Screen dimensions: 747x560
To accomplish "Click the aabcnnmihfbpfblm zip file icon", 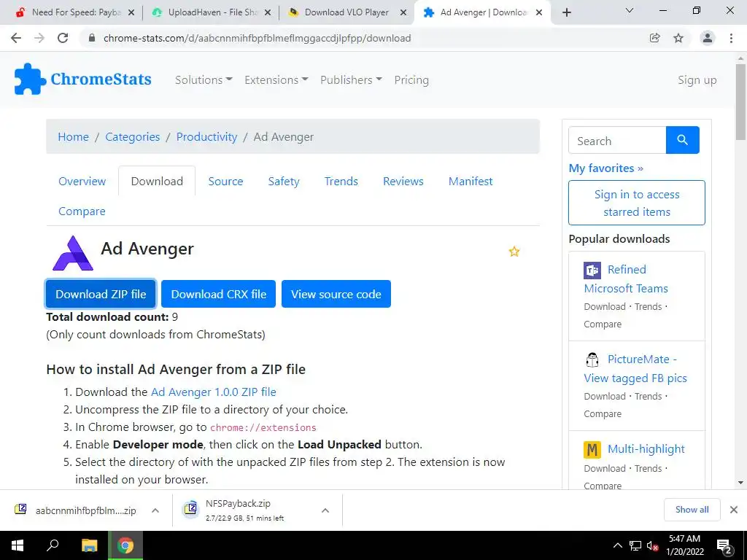I will click(x=20, y=509).
